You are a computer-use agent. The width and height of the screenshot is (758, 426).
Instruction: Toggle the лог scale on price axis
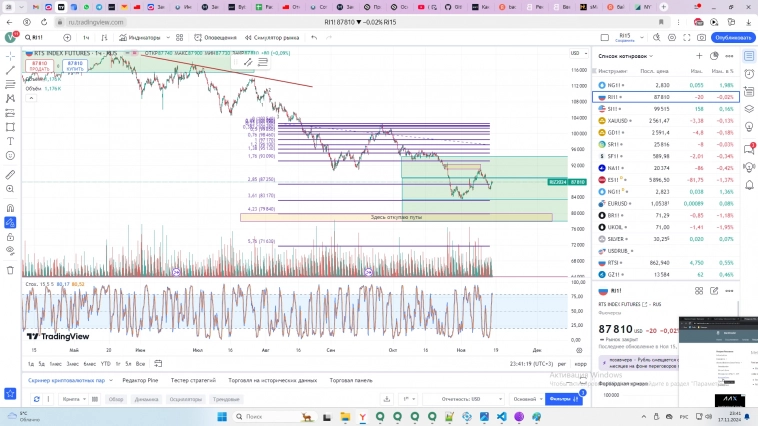click(564, 364)
